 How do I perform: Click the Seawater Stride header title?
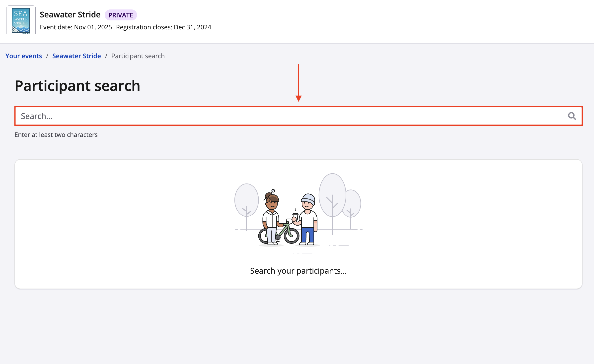[70, 15]
